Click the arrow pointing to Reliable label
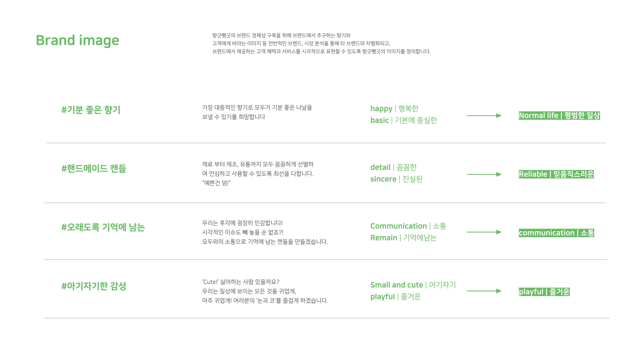 pos(484,174)
